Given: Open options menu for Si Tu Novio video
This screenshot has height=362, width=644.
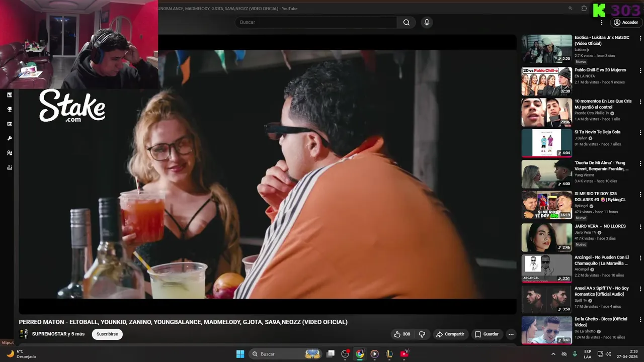Looking at the screenshot, I should pos(640,133).
